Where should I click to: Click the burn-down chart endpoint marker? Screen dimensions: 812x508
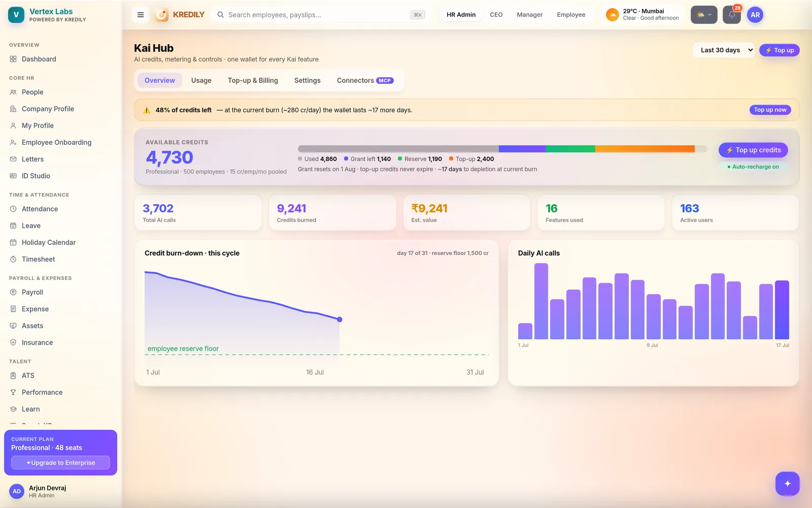click(x=340, y=320)
